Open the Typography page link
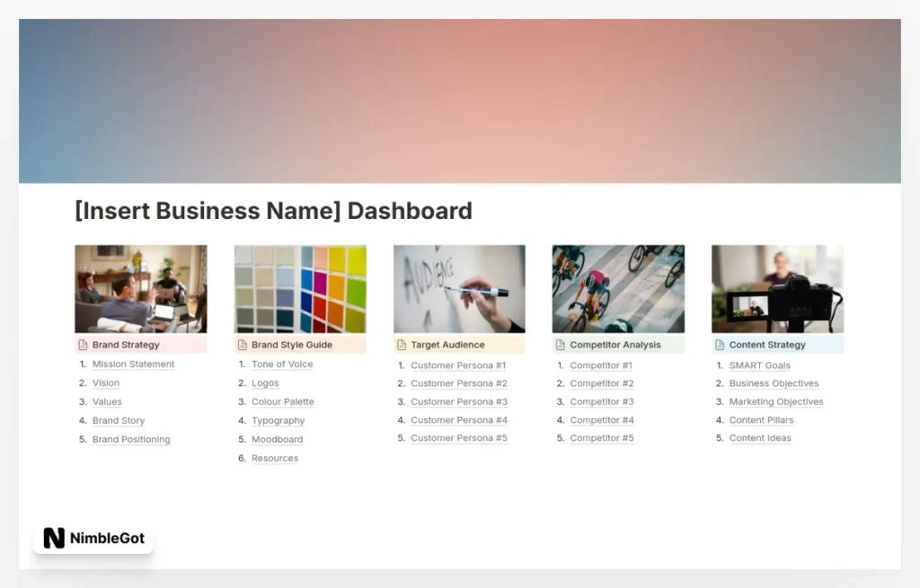The image size is (920, 588). (278, 421)
